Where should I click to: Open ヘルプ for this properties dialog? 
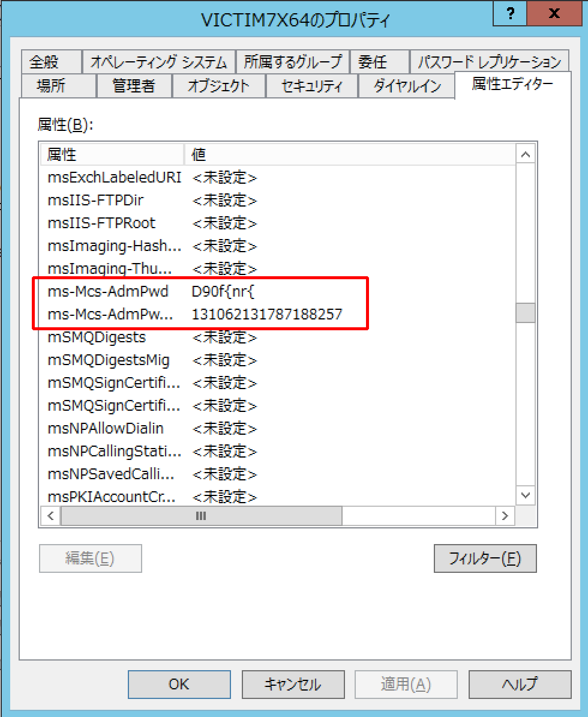(520, 684)
